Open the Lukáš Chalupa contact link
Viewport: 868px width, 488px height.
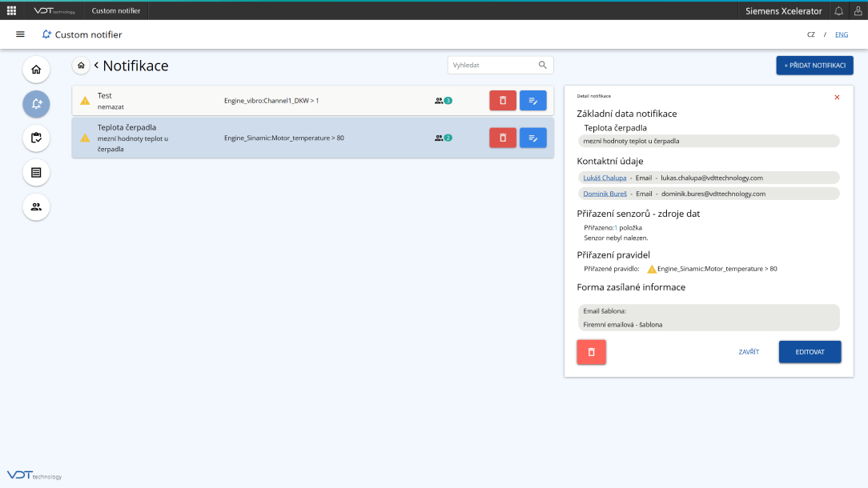605,178
